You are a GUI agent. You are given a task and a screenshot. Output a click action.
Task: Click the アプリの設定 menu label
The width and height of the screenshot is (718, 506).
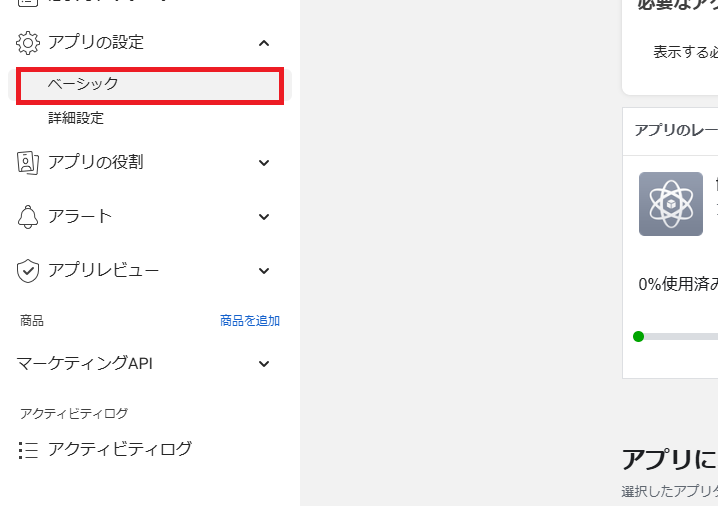tap(96, 42)
